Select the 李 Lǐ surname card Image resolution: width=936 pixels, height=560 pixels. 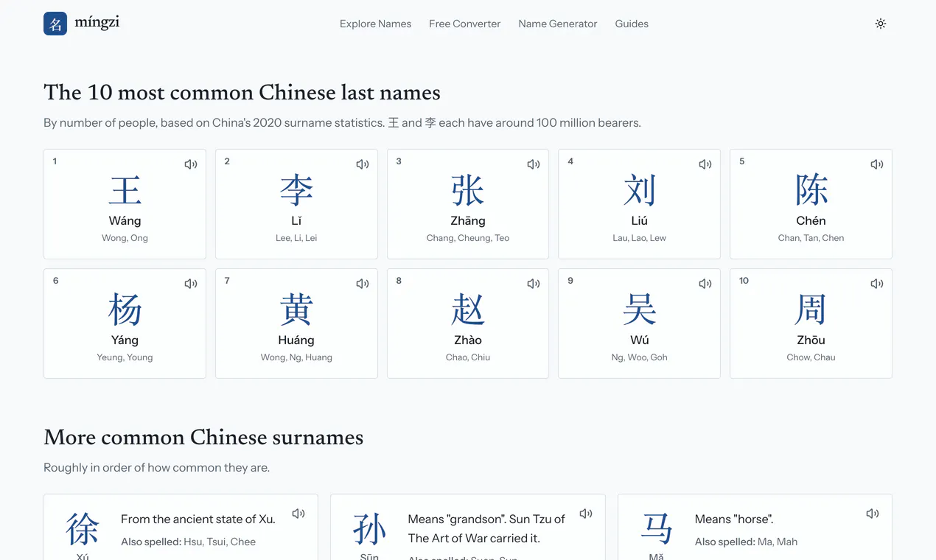[x=296, y=204]
